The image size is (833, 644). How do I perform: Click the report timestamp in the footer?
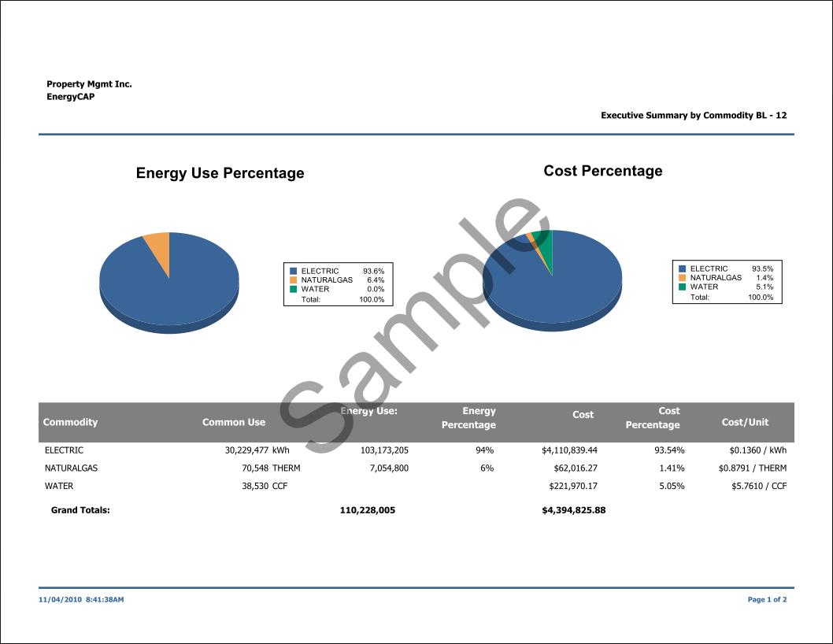tap(81, 600)
